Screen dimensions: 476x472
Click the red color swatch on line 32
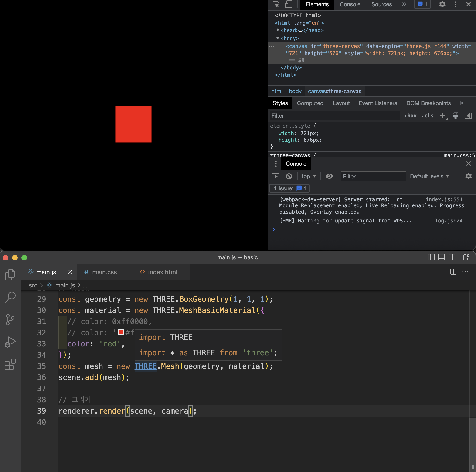(x=121, y=332)
